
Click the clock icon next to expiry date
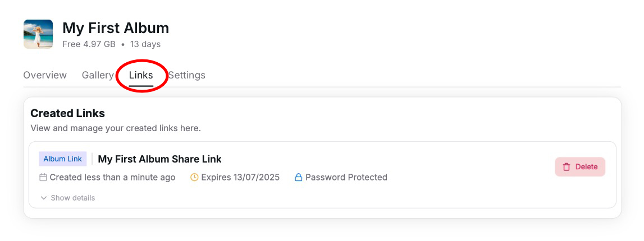pyautogui.click(x=195, y=178)
